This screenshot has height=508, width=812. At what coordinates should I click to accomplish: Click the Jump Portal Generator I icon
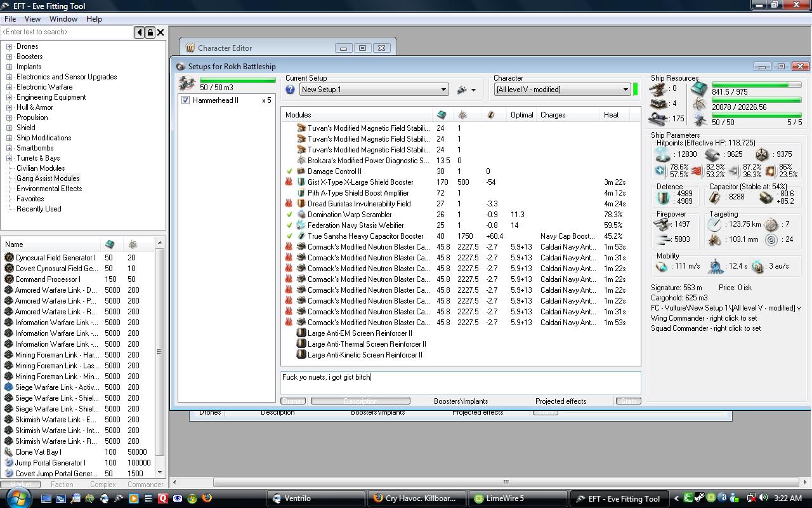pyautogui.click(x=9, y=463)
